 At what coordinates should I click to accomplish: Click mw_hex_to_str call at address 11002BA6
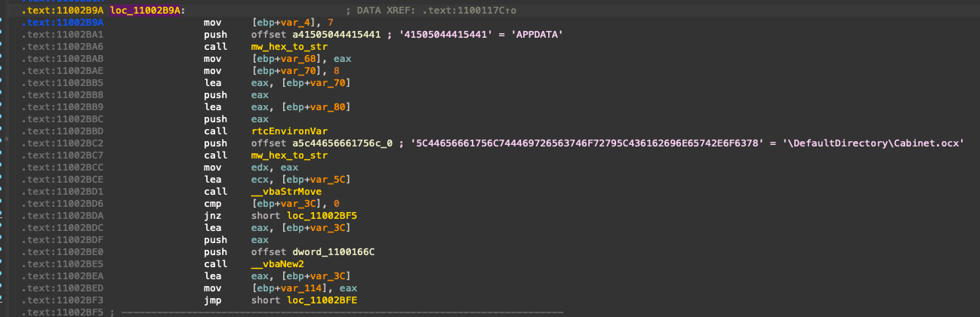pos(289,47)
